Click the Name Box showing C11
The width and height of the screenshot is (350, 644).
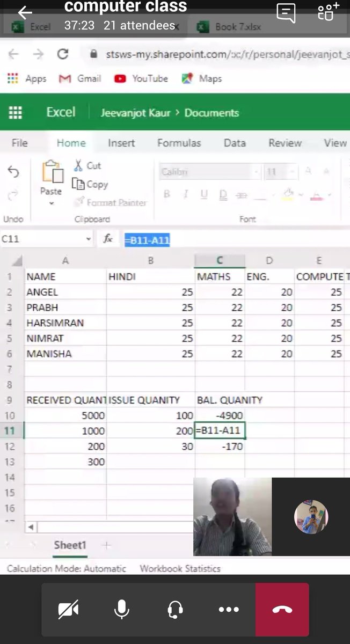click(42, 239)
